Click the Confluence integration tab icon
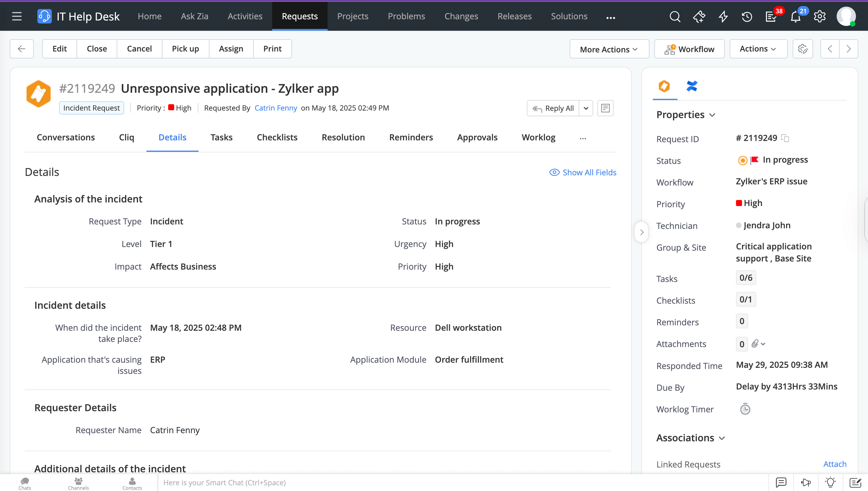 point(692,86)
